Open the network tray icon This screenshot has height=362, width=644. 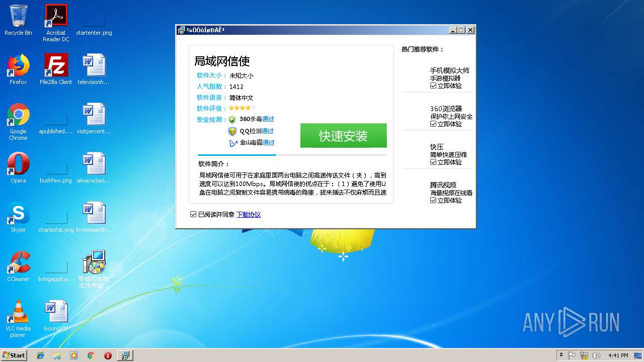(x=584, y=355)
